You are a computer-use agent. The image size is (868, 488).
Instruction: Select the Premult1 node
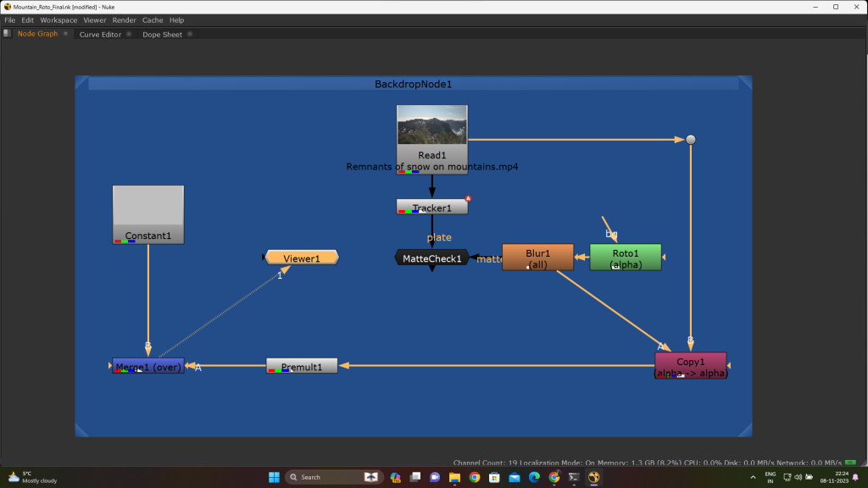point(302,366)
